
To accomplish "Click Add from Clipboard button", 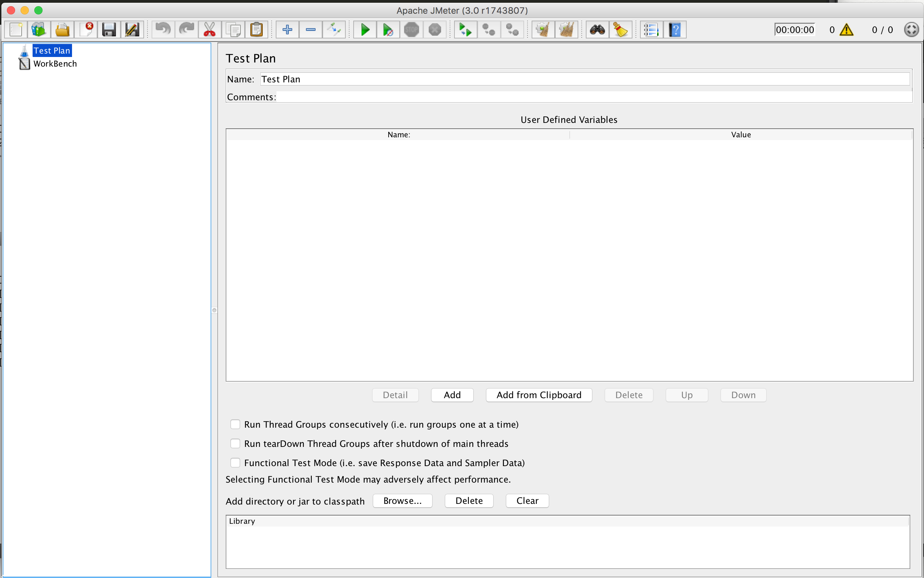I will coord(539,395).
